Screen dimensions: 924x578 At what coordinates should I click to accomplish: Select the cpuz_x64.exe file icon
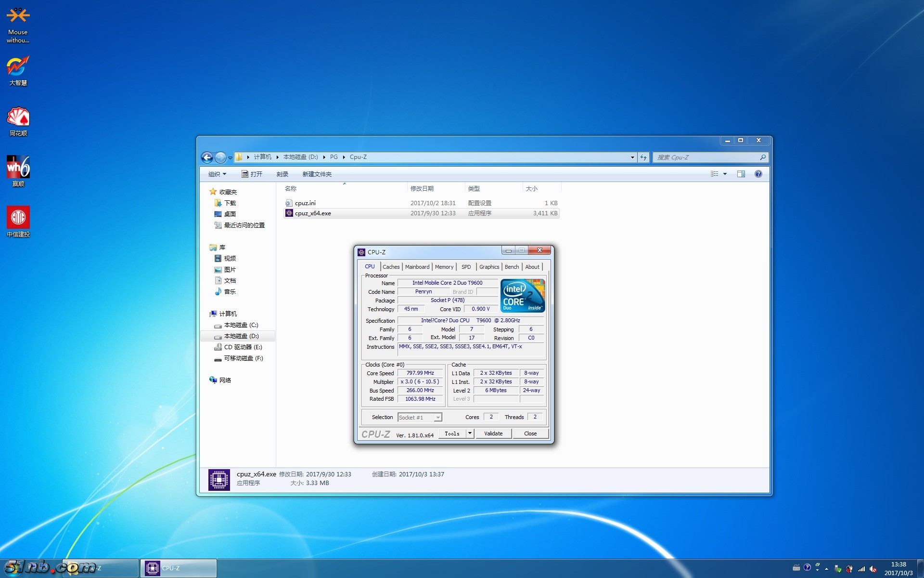pyautogui.click(x=289, y=213)
